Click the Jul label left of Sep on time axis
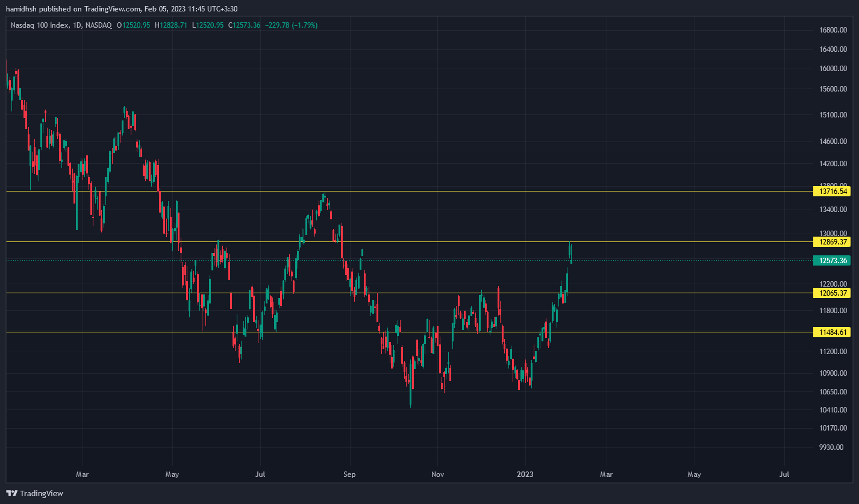859x504 pixels. (x=260, y=474)
